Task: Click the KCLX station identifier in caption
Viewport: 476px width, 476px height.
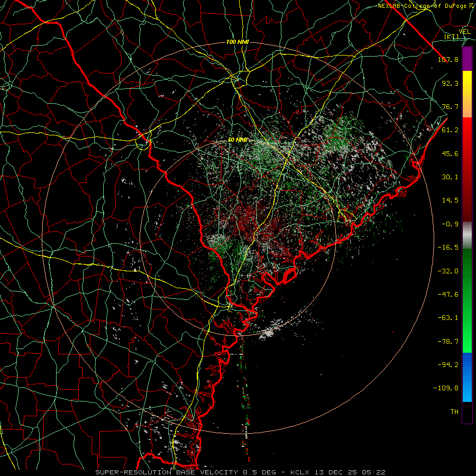Action: point(300,472)
